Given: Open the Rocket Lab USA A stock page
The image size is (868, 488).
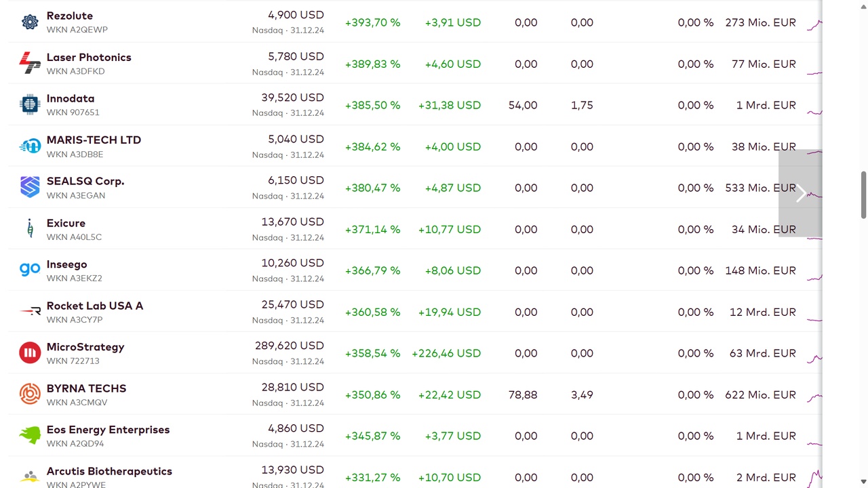Looking at the screenshot, I should click(x=95, y=306).
